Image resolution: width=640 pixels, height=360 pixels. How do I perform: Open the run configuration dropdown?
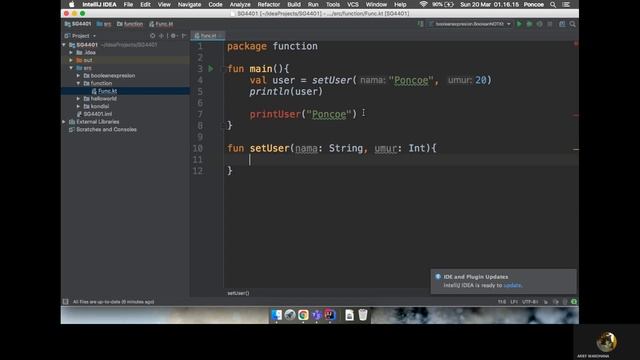tap(470, 24)
